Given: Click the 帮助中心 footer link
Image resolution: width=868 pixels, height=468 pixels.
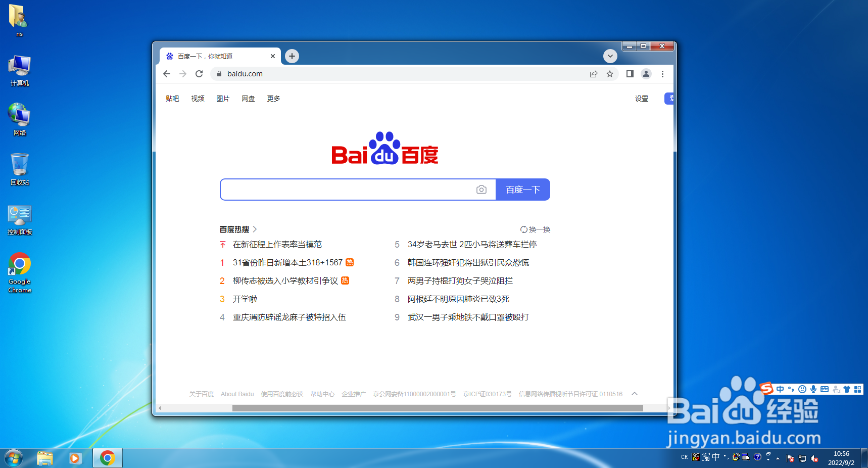Looking at the screenshot, I should (322, 394).
